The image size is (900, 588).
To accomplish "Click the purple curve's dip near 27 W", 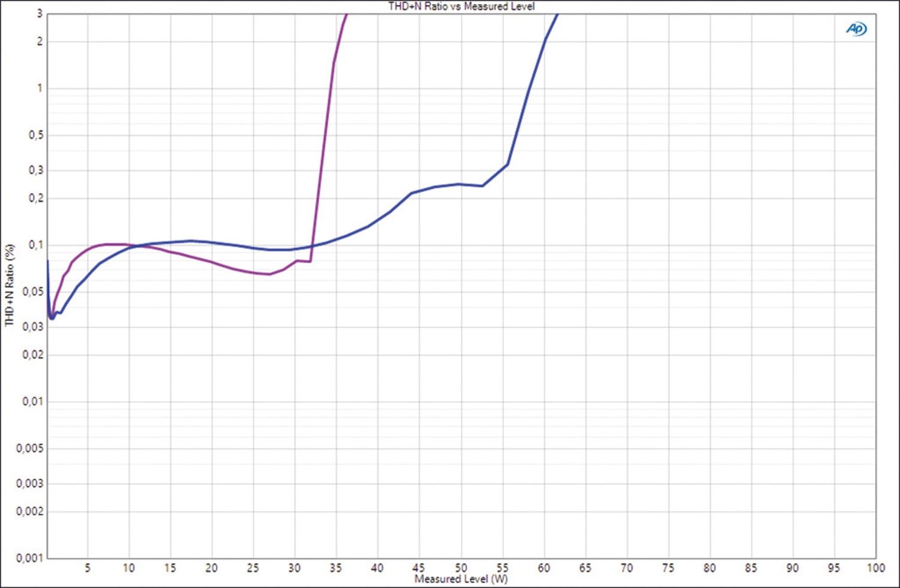I will tap(269, 274).
